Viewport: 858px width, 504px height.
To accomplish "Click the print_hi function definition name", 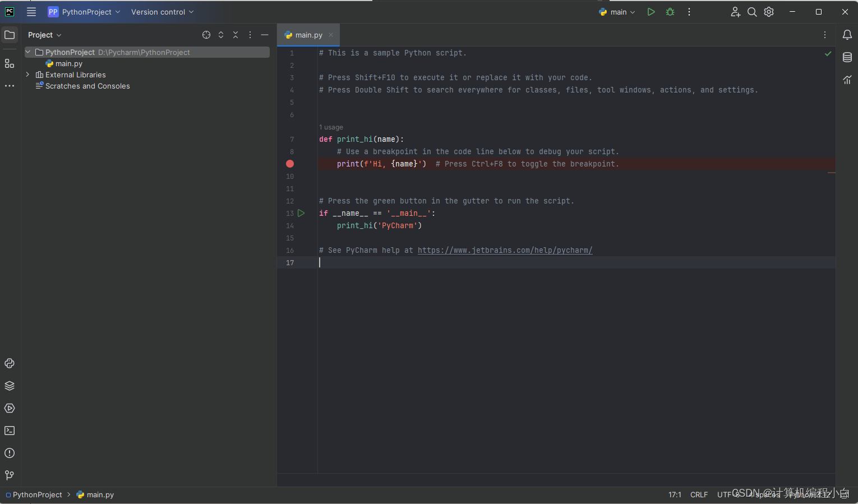I will (354, 139).
